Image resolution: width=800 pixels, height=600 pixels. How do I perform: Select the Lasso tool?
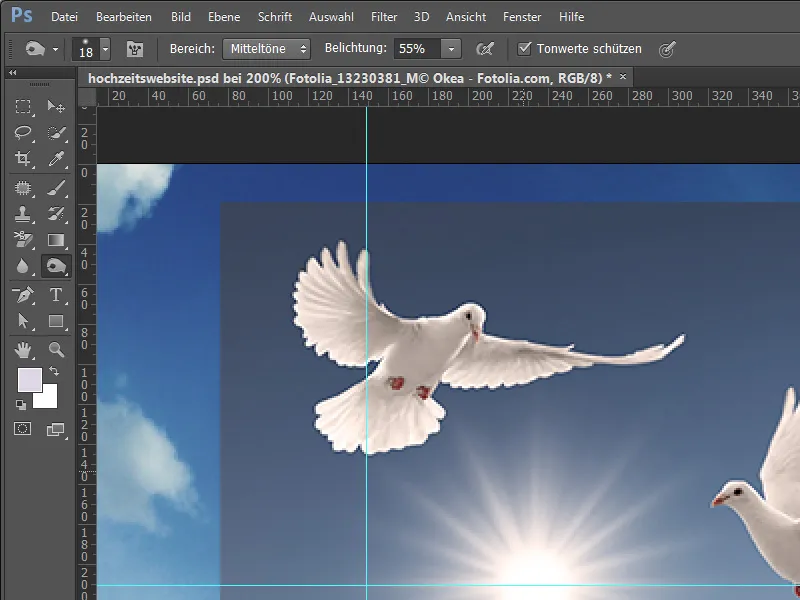pos(23,133)
